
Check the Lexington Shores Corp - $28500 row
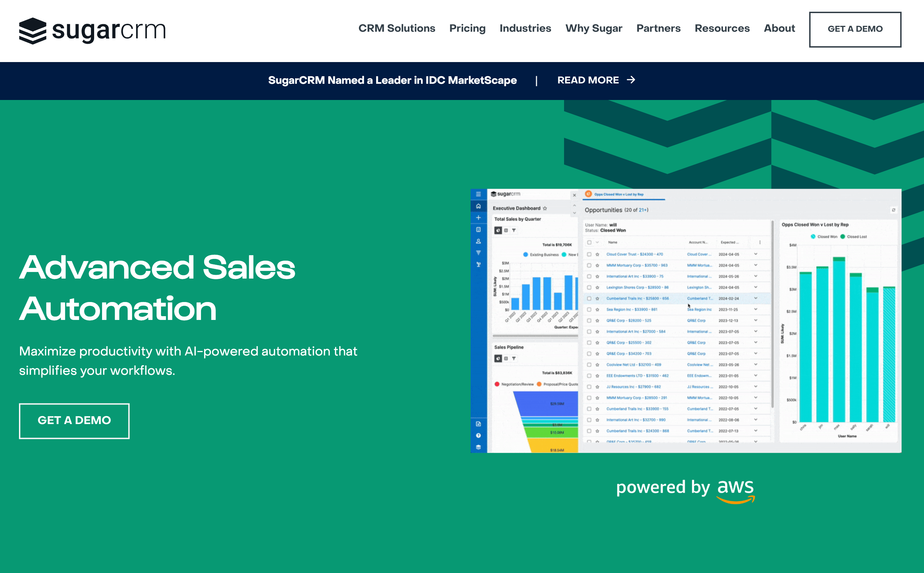pyautogui.click(x=589, y=287)
